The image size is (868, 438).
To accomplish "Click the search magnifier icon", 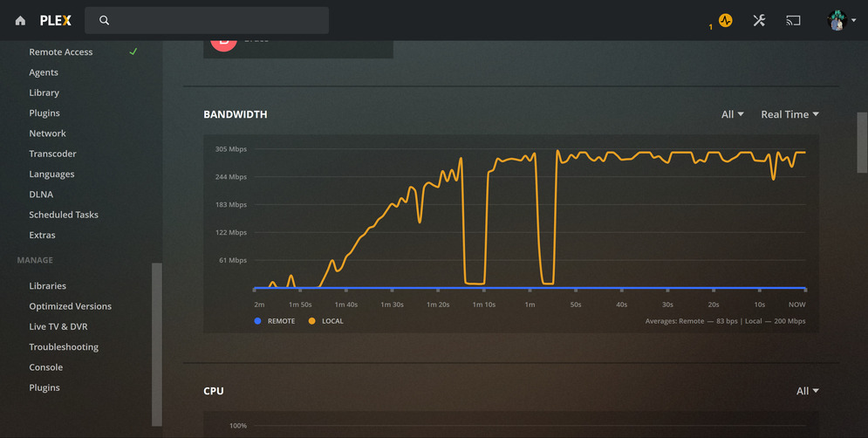I will coord(104,20).
